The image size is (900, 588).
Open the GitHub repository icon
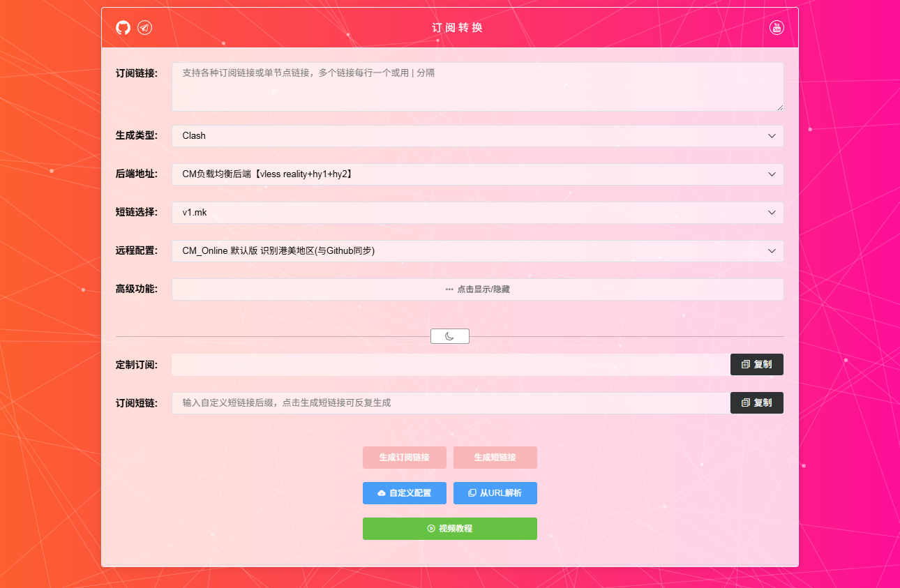point(123,27)
